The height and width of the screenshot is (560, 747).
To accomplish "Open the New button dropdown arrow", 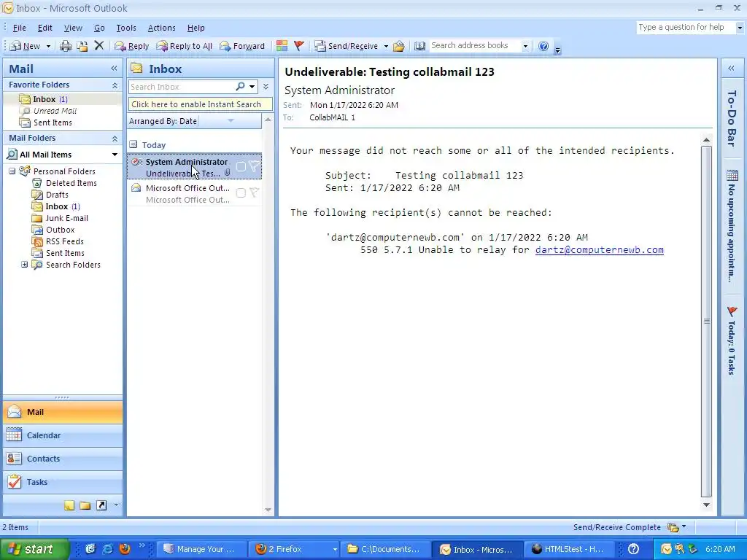I will coord(48,46).
